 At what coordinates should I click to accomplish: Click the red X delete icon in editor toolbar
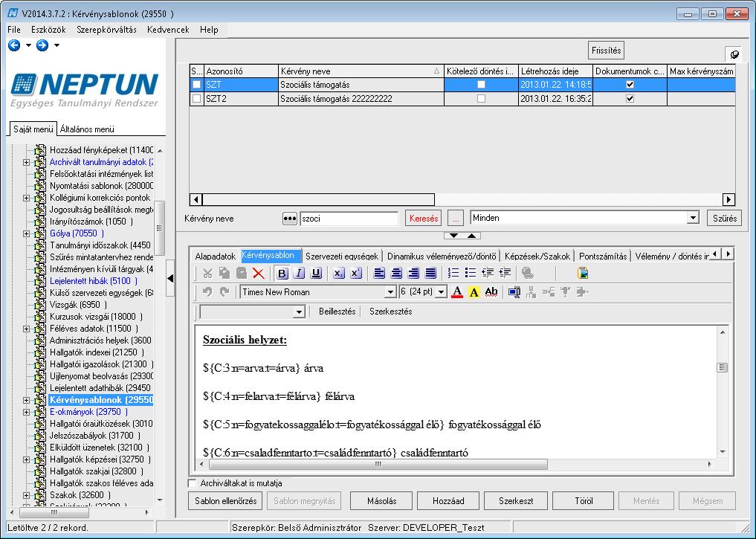(259, 274)
